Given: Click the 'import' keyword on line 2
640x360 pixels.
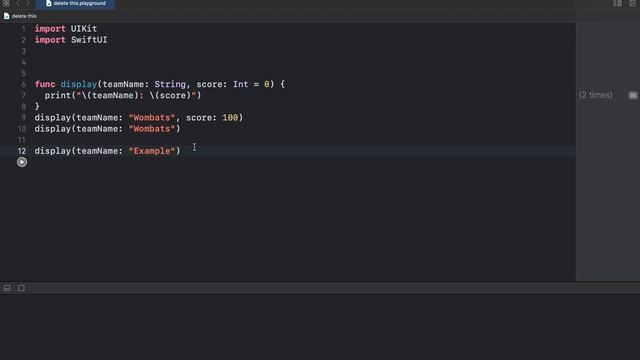Looking at the screenshot, I should pyautogui.click(x=50, y=40).
